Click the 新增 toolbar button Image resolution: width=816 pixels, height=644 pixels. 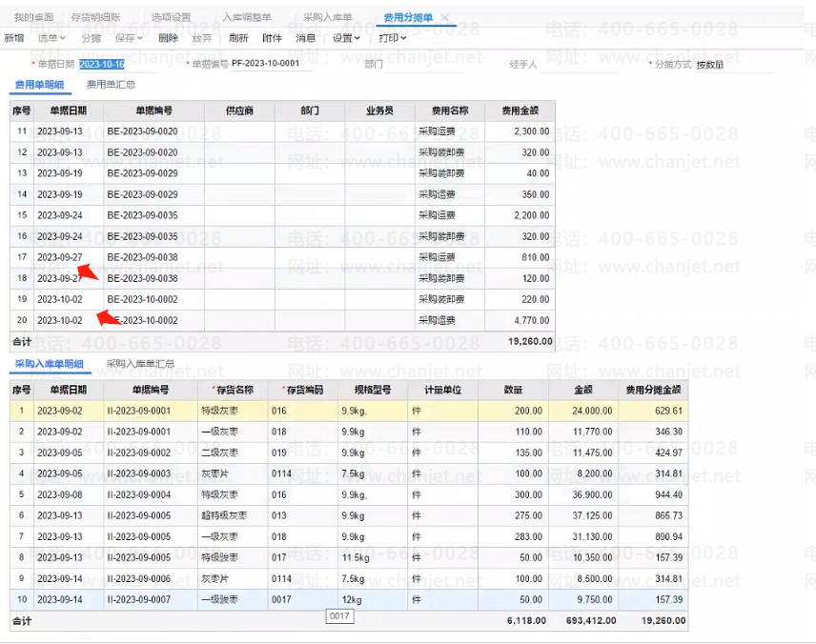point(13,38)
